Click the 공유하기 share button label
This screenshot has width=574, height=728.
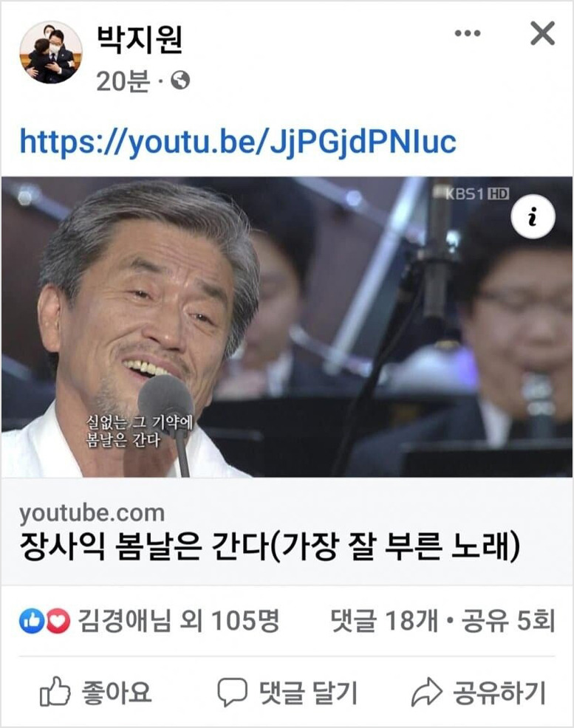pyautogui.click(x=499, y=693)
